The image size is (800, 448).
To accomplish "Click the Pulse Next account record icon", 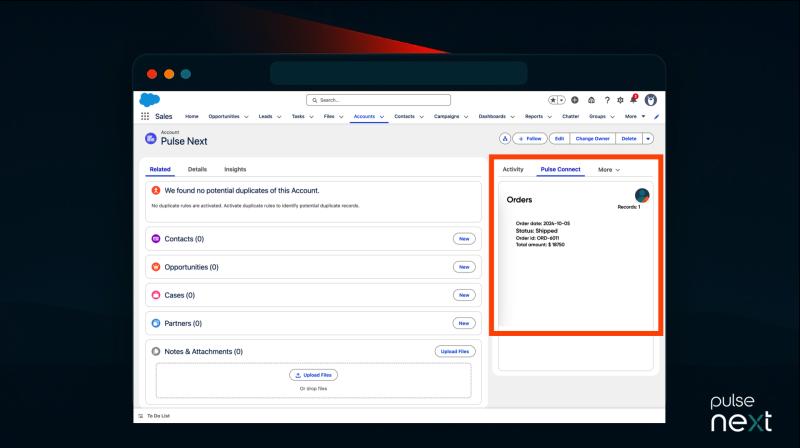I will 151,138.
